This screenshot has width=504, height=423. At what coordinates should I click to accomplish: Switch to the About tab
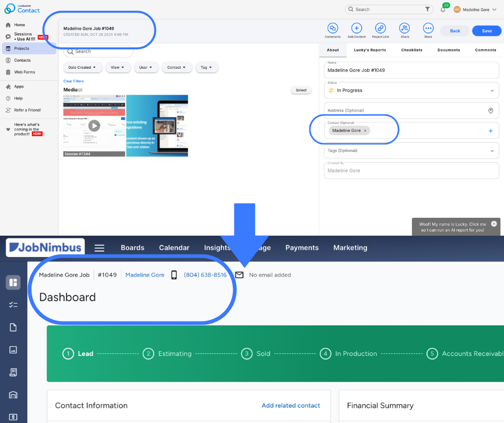coord(332,50)
